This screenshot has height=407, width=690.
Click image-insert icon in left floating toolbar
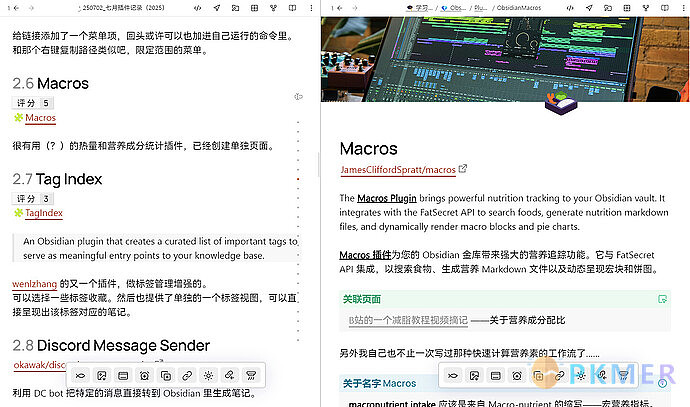(x=102, y=376)
